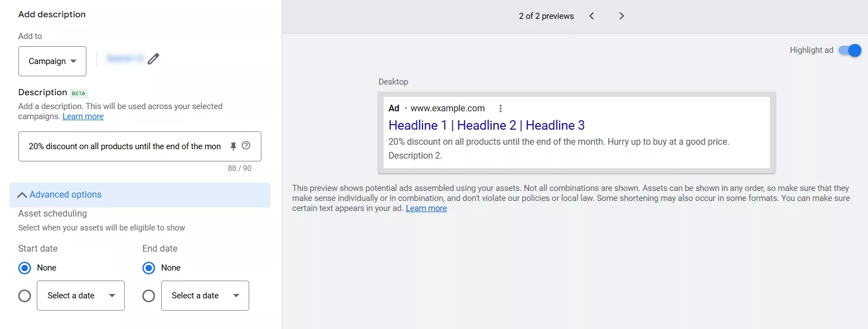Pin the description using the pin icon
The height and width of the screenshot is (329, 868).
click(x=233, y=146)
